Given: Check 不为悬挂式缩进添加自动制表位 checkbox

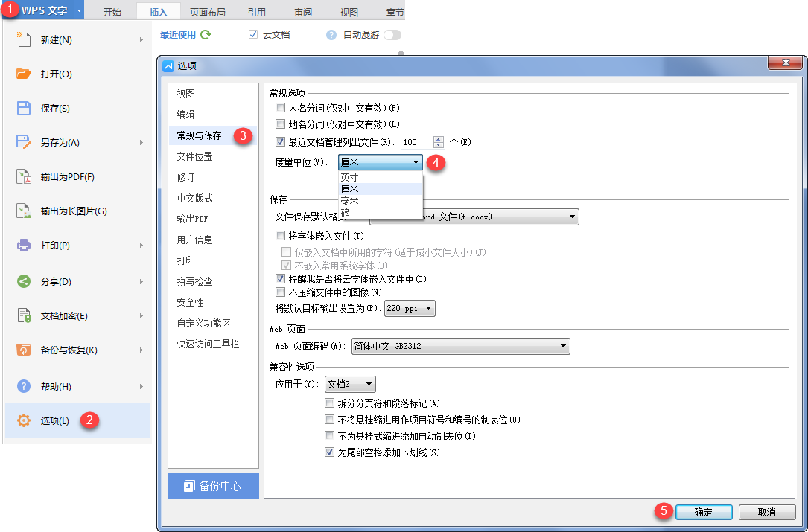Looking at the screenshot, I should pyautogui.click(x=329, y=436).
